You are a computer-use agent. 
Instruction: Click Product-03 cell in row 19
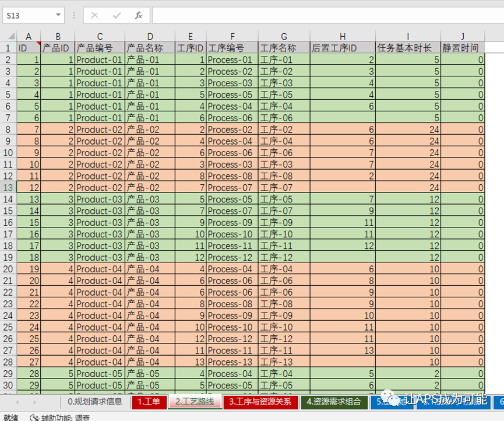[x=100, y=257]
